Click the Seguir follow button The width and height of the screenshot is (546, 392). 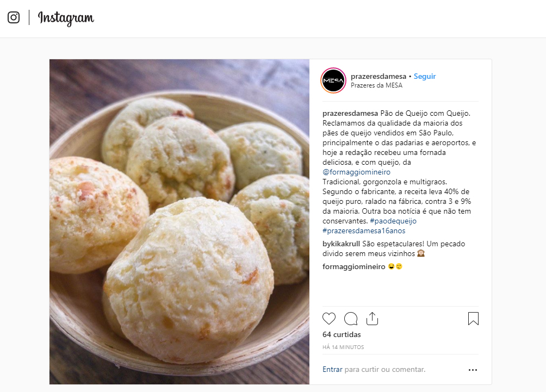[425, 77]
